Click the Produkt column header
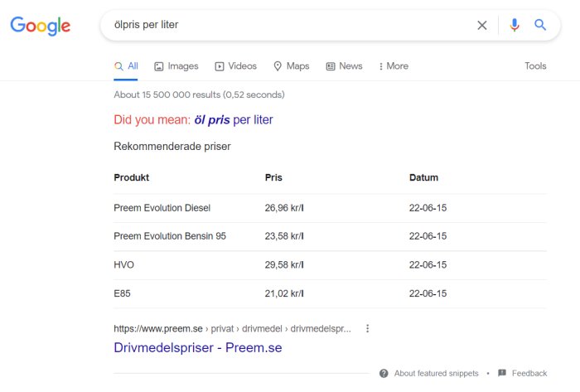The width and height of the screenshot is (580, 392). pos(131,177)
